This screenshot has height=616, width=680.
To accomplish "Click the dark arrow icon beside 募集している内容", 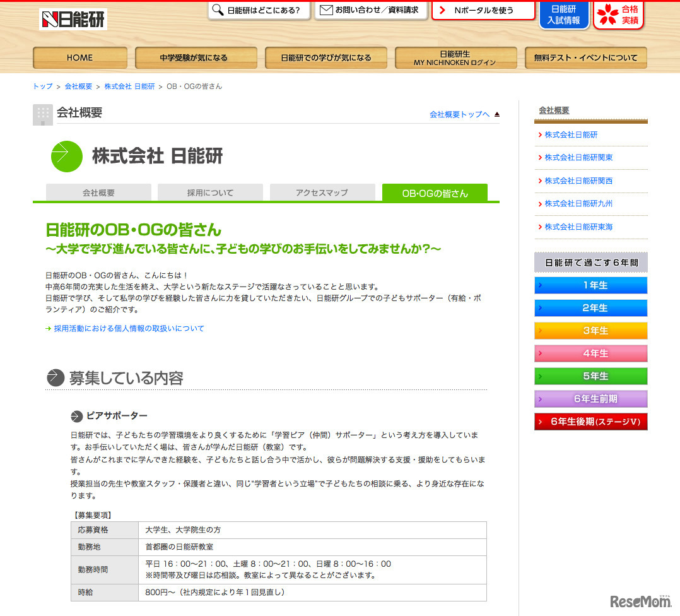I will point(56,378).
